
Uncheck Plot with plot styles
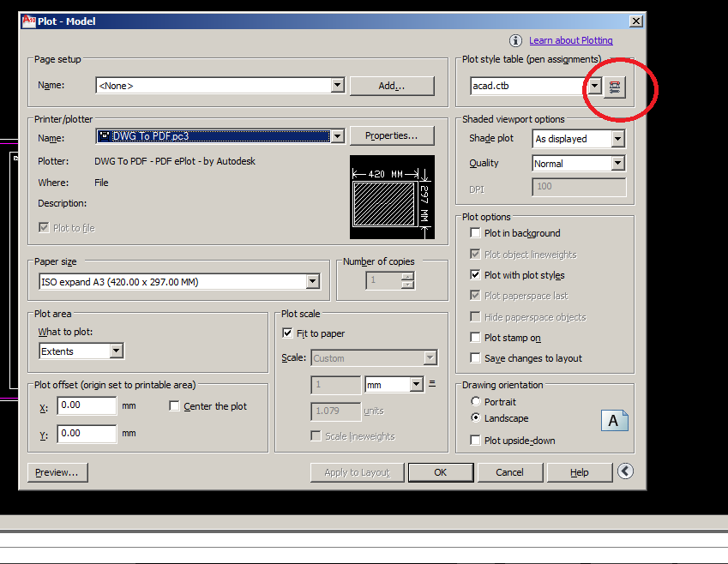[475, 275]
